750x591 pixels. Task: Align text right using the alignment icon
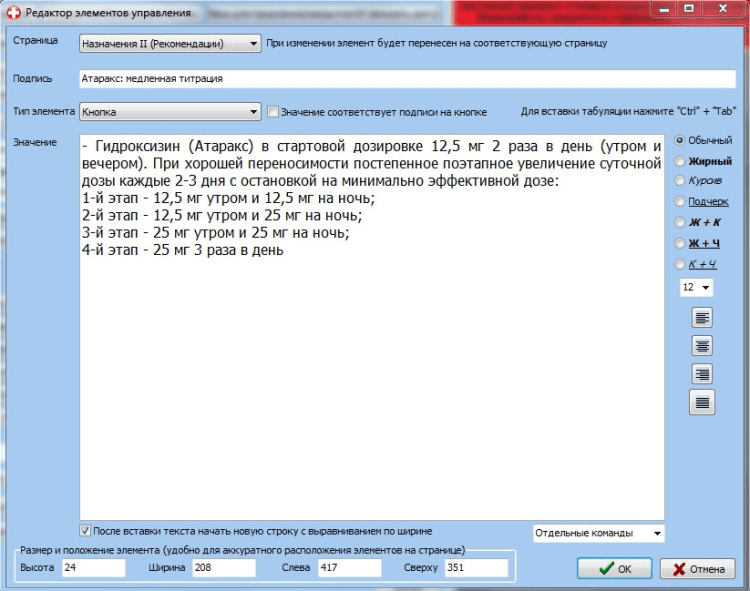tap(702, 374)
